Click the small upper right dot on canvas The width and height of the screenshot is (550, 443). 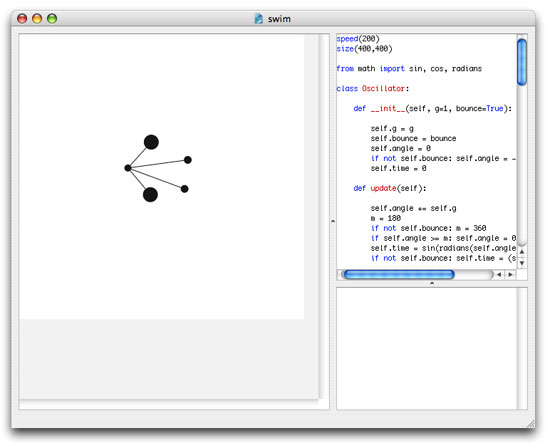188,160
